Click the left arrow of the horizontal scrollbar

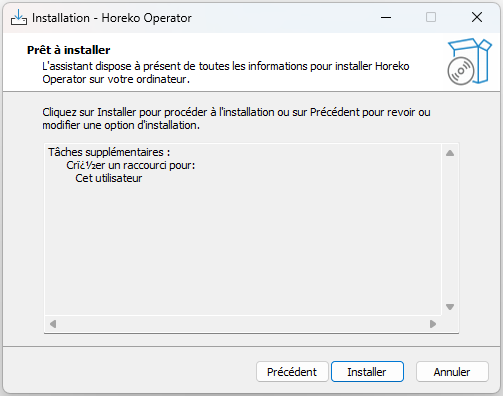coord(53,324)
